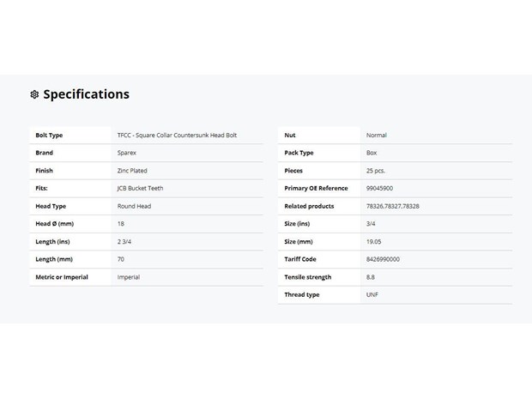Click the Zinc Plated finish value

(x=132, y=171)
